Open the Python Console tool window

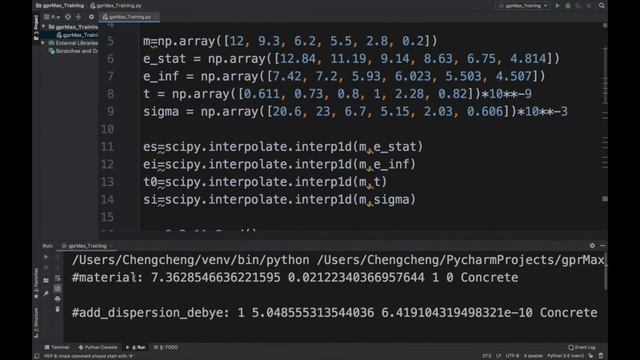pos(98,347)
